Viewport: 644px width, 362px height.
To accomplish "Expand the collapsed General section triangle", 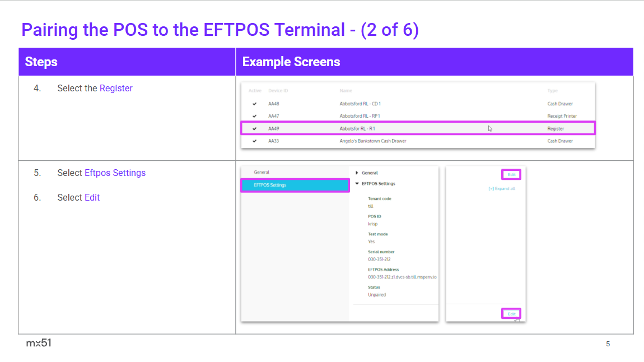I will [x=357, y=173].
